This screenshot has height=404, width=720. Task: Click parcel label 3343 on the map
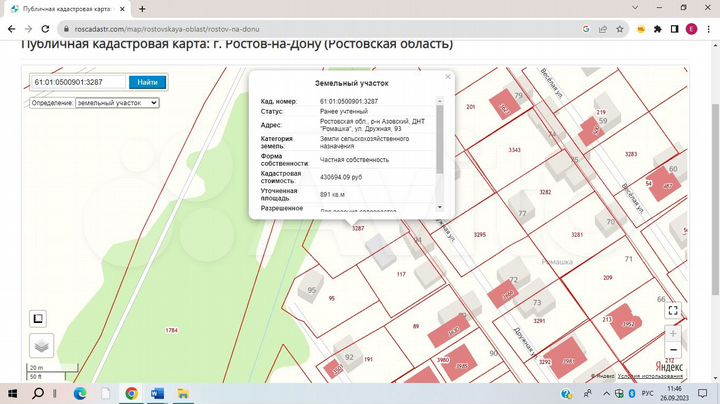click(x=514, y=150)
